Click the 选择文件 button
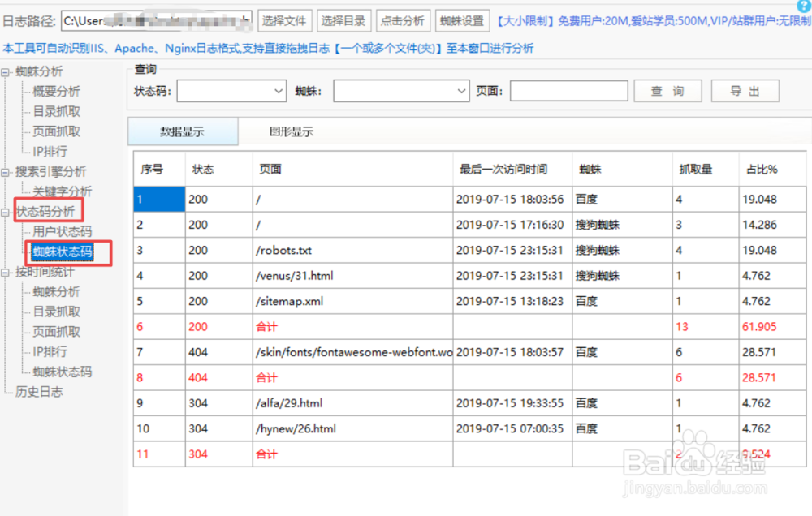812x516 pixels. click(285, 21)
